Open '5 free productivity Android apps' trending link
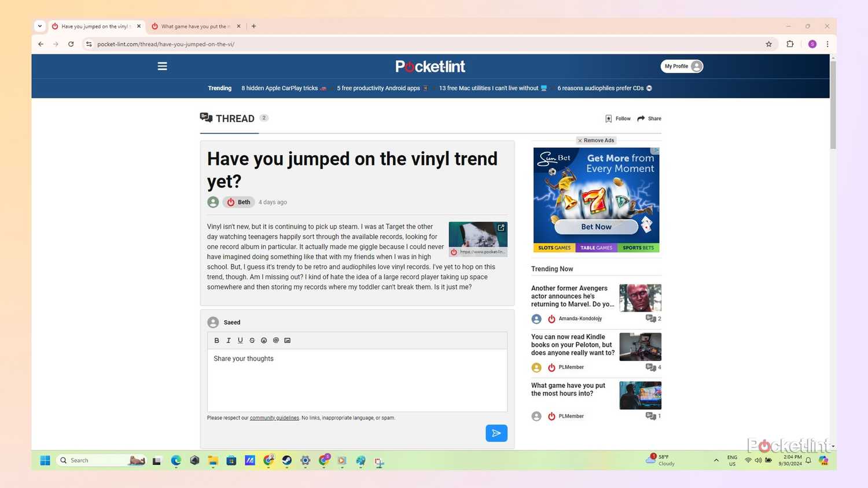The height and width of the screenshot is (488, 868). pyautogui.click(x=382, y=88)
